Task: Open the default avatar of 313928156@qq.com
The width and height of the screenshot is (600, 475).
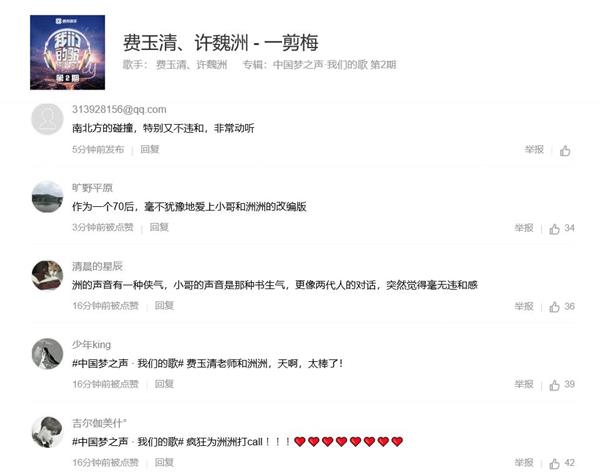Action: (x=47, y=119)
